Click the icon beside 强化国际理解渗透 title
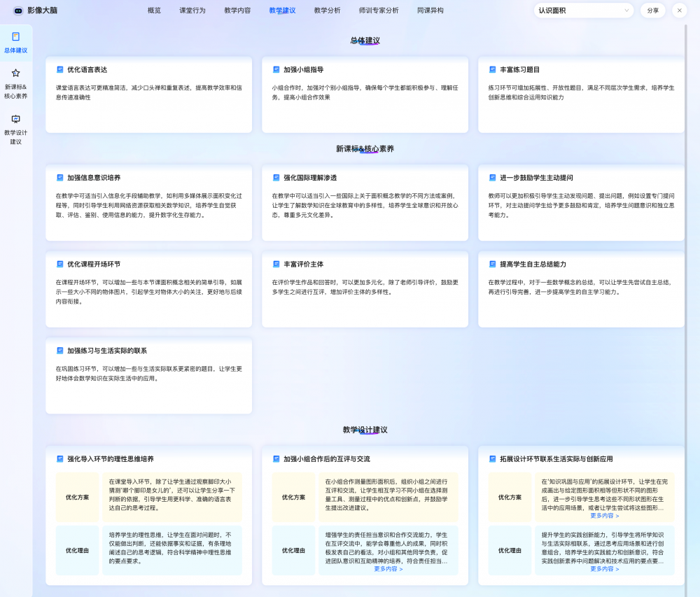This screenshot has height=597, width=700. coord(276,178)
